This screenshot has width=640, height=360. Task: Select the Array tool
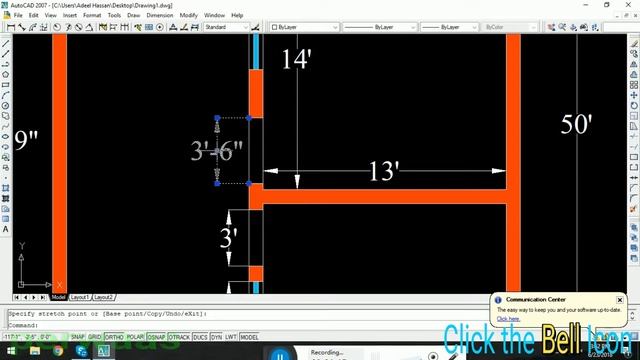(634, 85)
